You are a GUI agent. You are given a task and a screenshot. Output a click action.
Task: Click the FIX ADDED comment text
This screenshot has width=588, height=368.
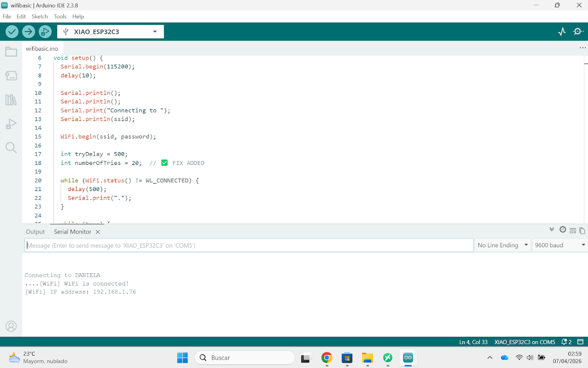tap(188, 163)
